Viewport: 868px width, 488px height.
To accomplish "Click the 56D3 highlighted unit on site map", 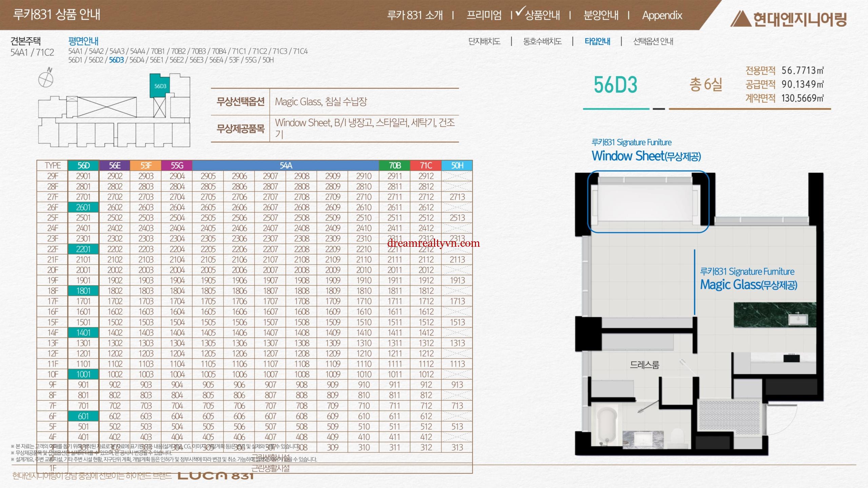I will click(160, 86).
